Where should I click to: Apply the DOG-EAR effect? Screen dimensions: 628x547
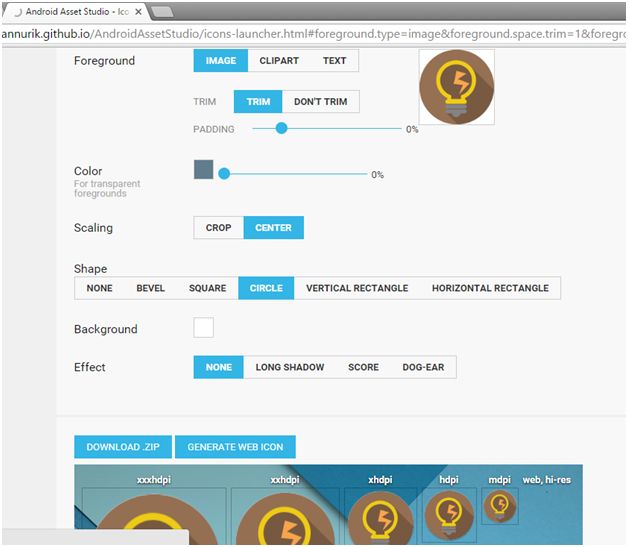[423, 367]
